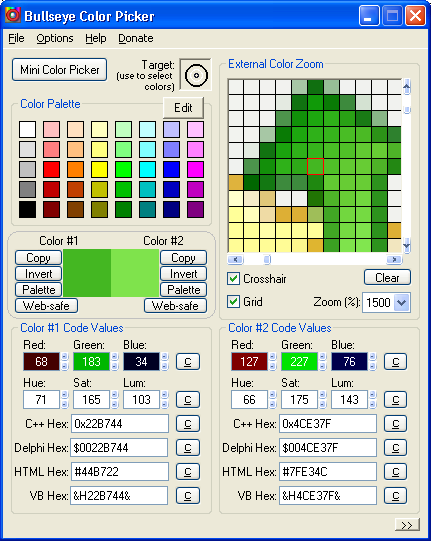Click the Target bullseye color selector icon
The height and width of the screenshot is (541, 431).
tap(196, 75)
